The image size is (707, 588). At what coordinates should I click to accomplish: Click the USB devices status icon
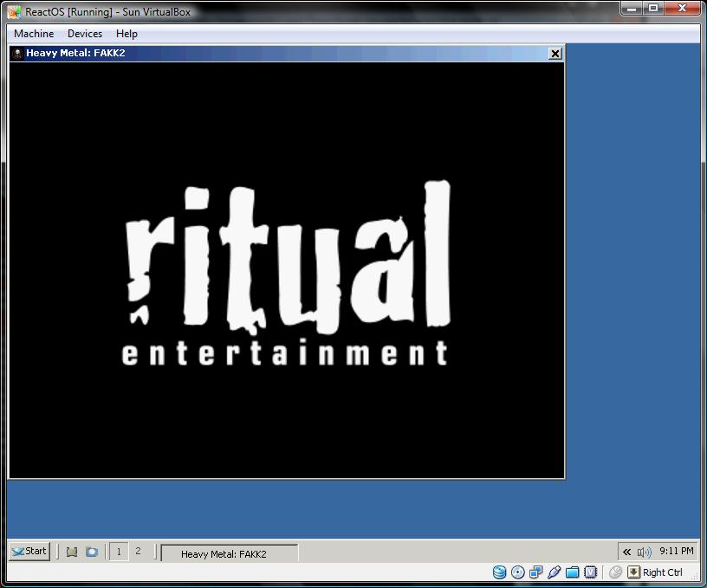coord(555,572)
